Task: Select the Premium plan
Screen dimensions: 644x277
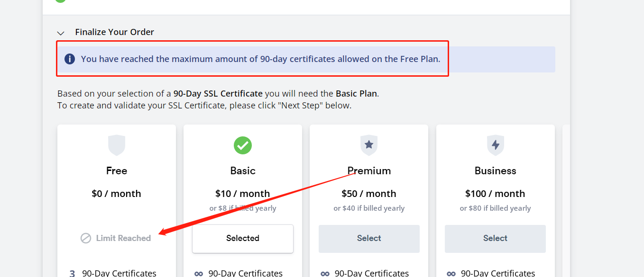Action: pos(369,239)
